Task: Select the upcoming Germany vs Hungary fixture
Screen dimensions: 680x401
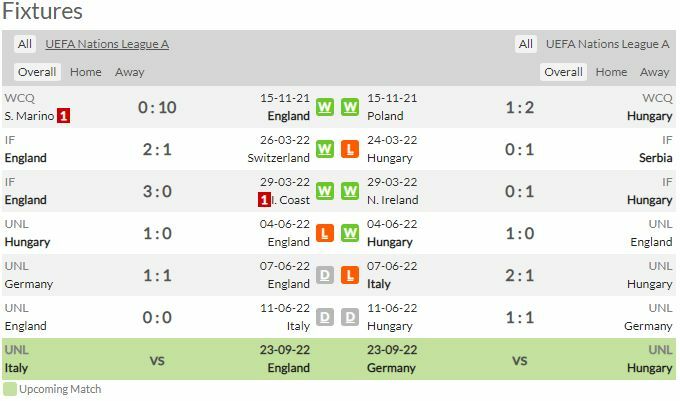Action: coord(520,359)
